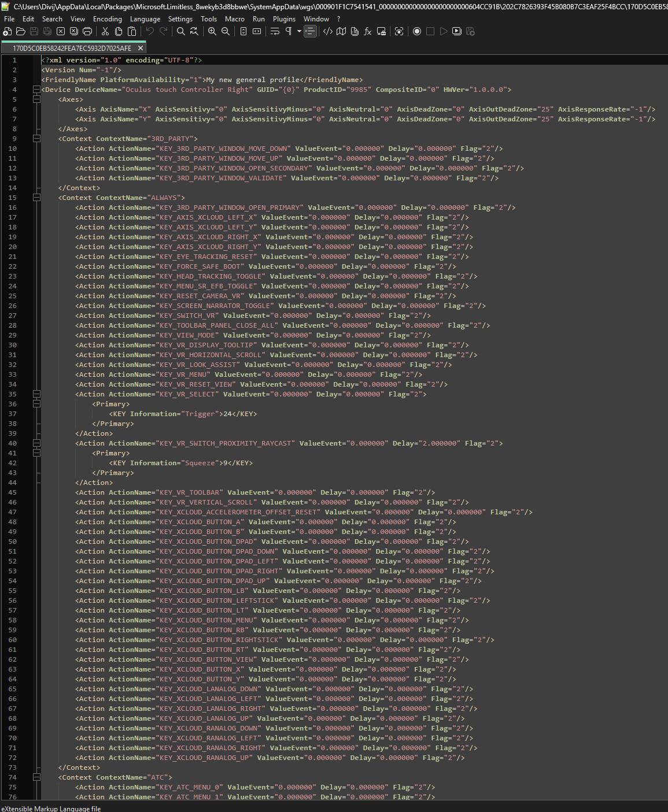This screenshot has width=668, height=812.
Task: Click the Zoom In toolbar icon
Action: click(212, 31)
